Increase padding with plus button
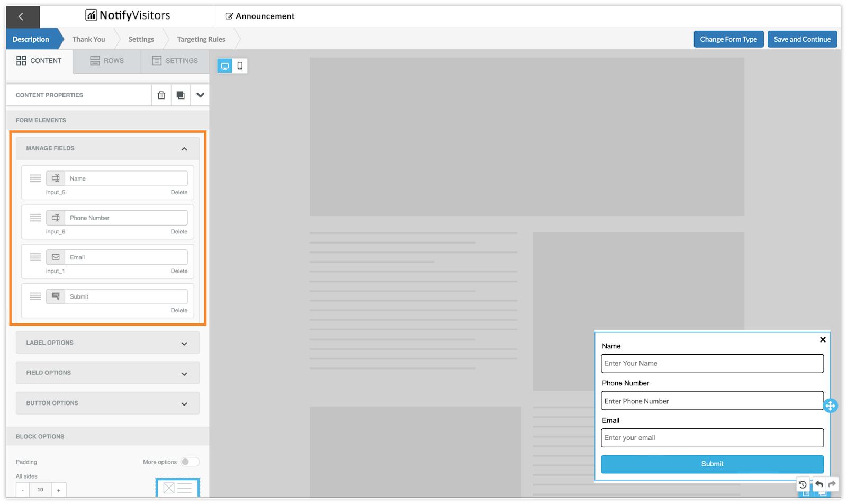The height and width of the screenshot is (504, 847). click(58, 490)
